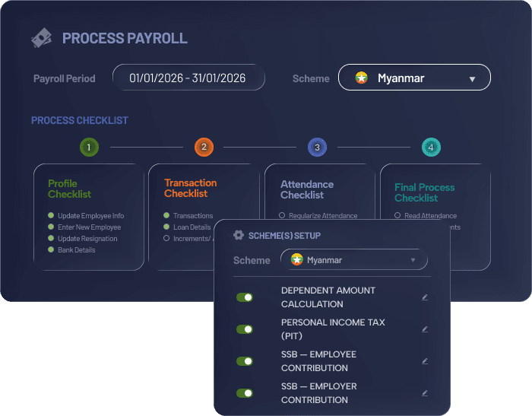The height and width of the screenshot is (416, 532).
Task: Click Regularize Attendance item text
Action: click(x=323, y=216)
